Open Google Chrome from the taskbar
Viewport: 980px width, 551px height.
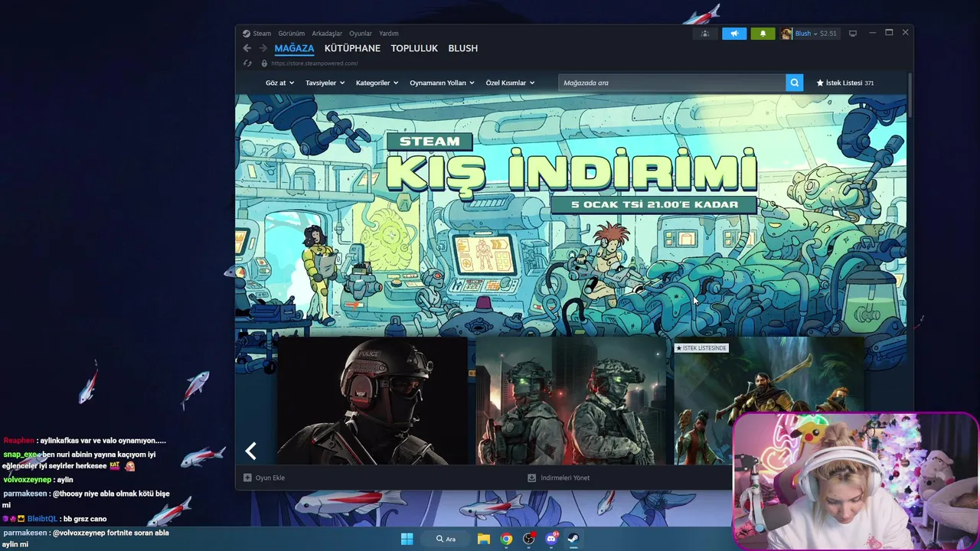click(x=506, y=539)
